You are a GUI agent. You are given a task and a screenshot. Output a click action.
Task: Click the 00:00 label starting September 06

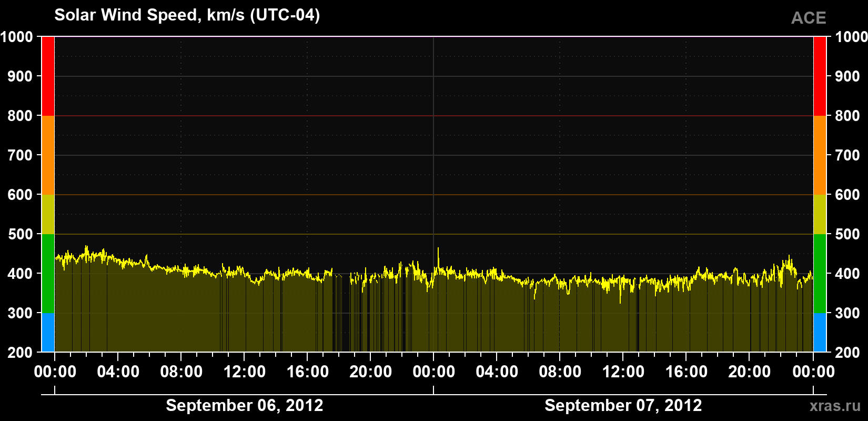click(55, 372)
